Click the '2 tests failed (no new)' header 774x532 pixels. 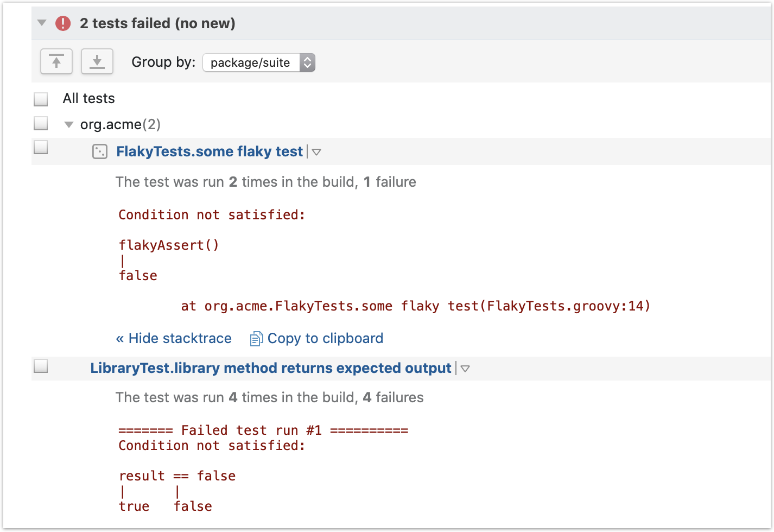[157, 23]
